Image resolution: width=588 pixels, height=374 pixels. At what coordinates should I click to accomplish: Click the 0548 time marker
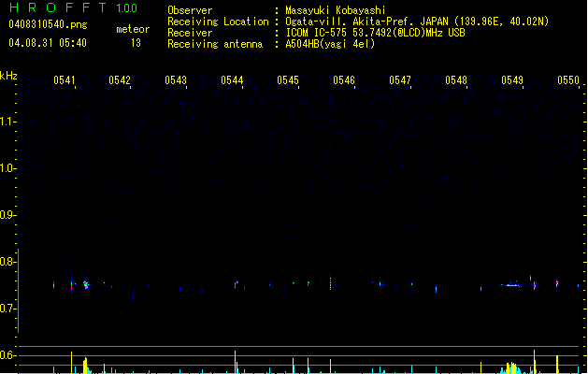[x=456, y=80]
